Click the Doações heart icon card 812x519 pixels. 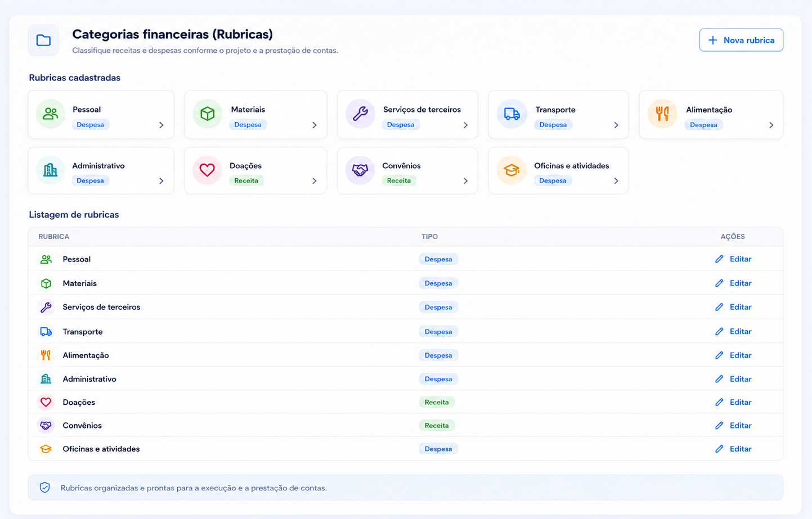click(x=207, y=170)
